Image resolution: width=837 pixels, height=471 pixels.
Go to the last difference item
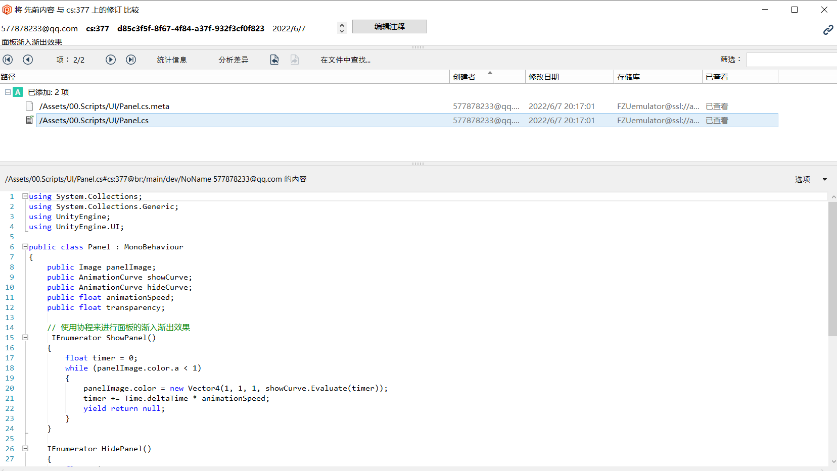[x=131, y=60]
